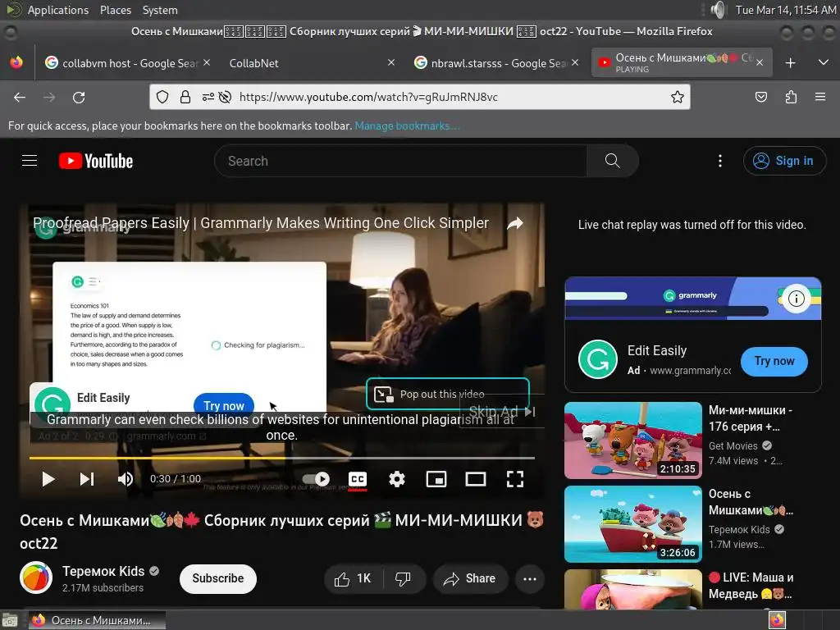View site security padlock info
840x630 pixels.
tap(185, 97)
